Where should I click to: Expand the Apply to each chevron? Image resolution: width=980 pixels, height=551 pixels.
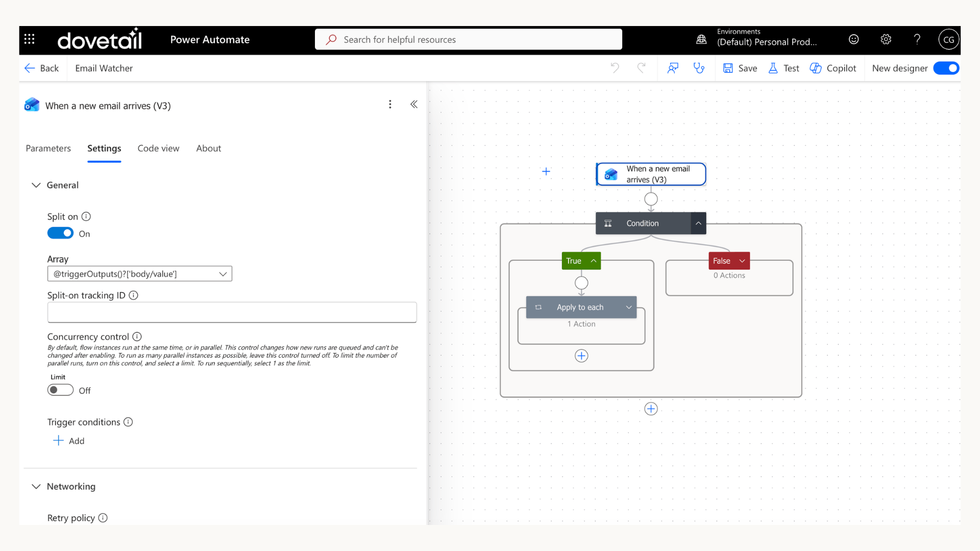click(x=628, y=307)
